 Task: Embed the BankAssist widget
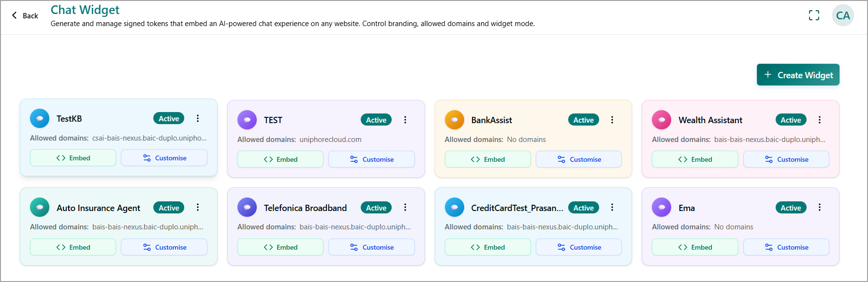click(x=488, y=159)
